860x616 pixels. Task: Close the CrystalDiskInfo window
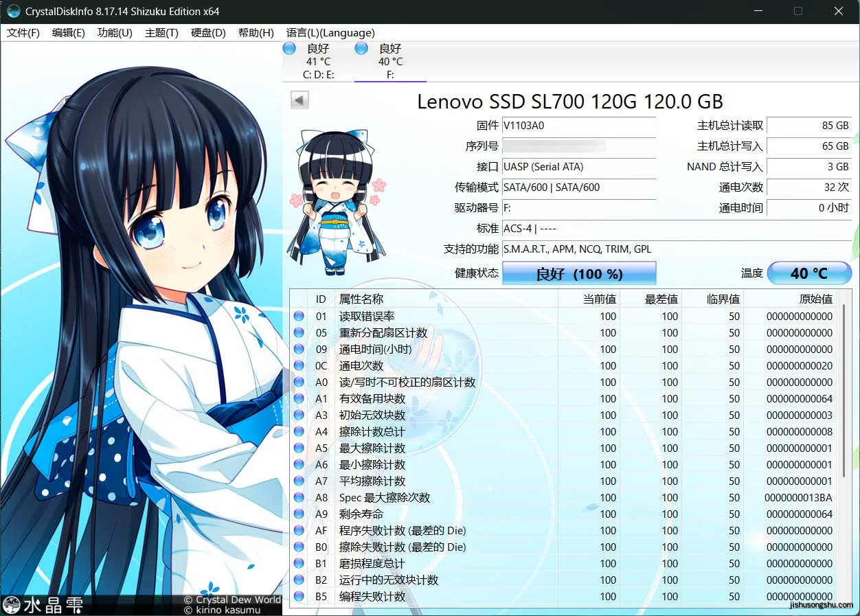pos(839,12)
